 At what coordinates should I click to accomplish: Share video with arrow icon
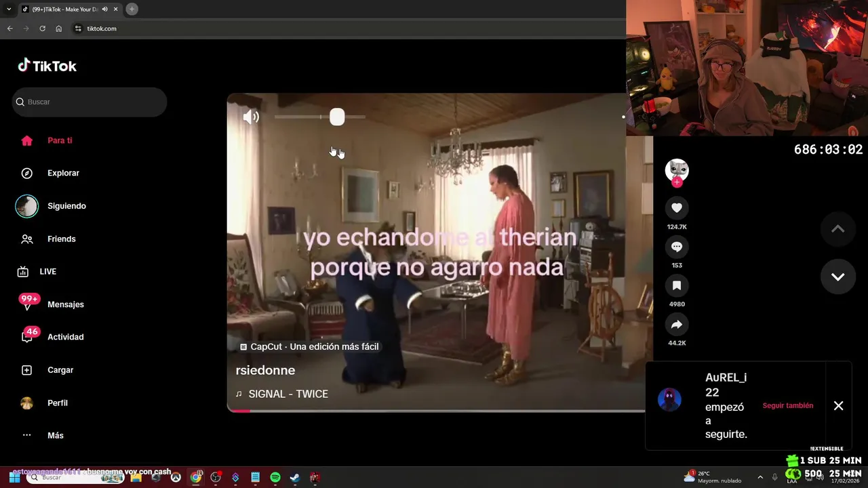tap(676, 325)
